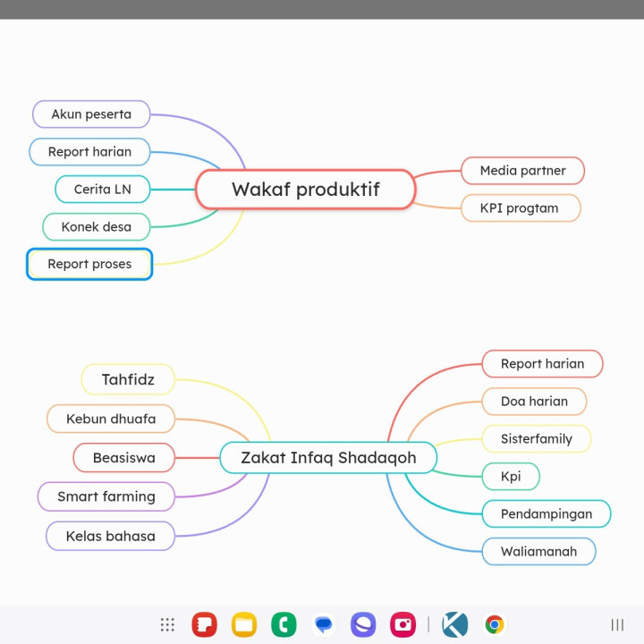The height and width of the screenshot is (644, 644).
Task: Tap the recent apps navigation button
Action: [617, 624]
